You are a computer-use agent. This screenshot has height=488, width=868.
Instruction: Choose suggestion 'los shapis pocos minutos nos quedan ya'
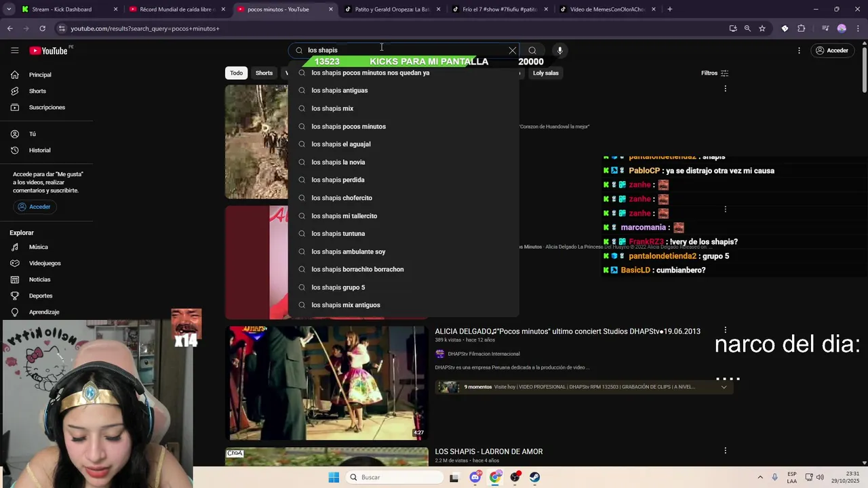point(403,73)
